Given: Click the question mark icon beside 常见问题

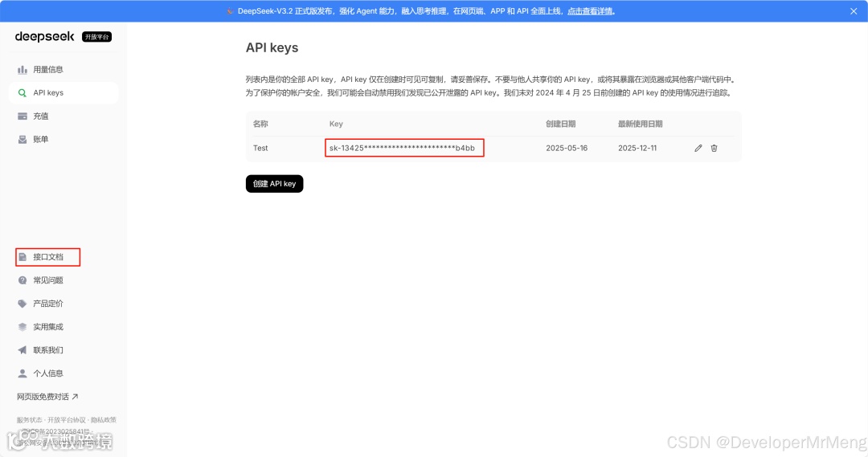Looking at the screenshot, I should point(23,280).
